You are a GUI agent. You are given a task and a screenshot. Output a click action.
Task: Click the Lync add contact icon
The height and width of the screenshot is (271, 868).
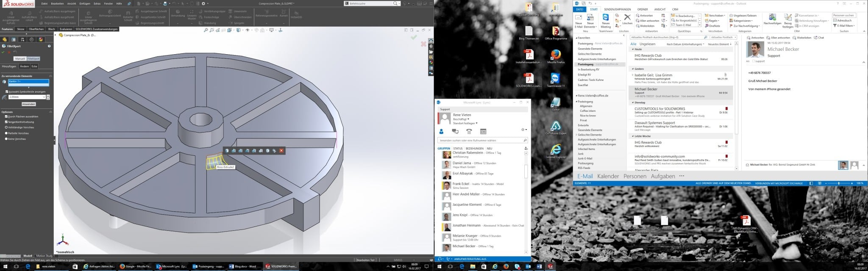tap(526, 149)
